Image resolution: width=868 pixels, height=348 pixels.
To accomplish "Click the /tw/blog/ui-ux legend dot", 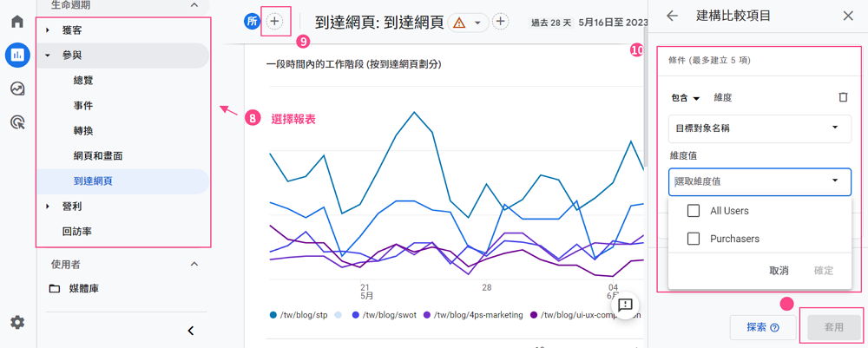I will (x=534, y=315).
